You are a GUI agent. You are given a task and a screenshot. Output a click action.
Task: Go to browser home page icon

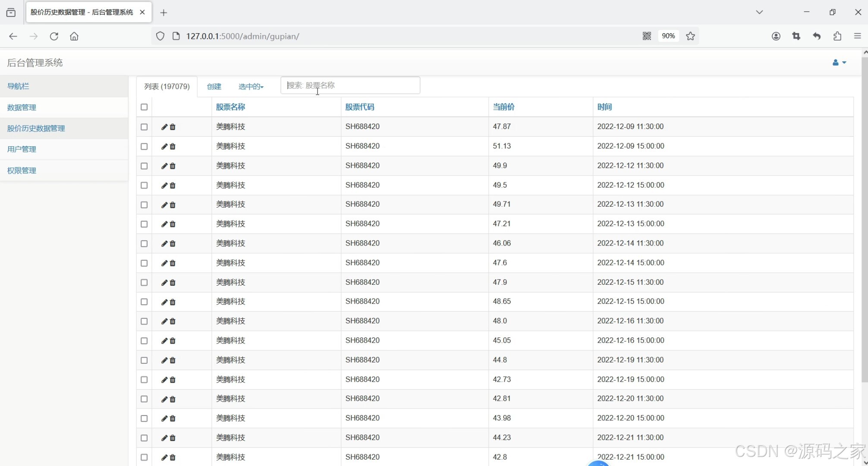pos(74,36)
